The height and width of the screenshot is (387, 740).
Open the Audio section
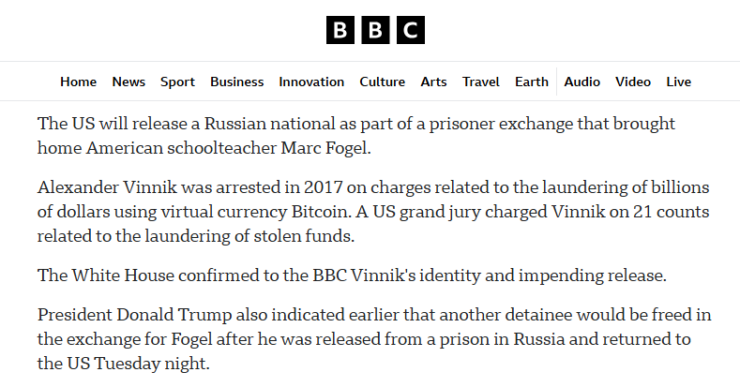[582, 82]
